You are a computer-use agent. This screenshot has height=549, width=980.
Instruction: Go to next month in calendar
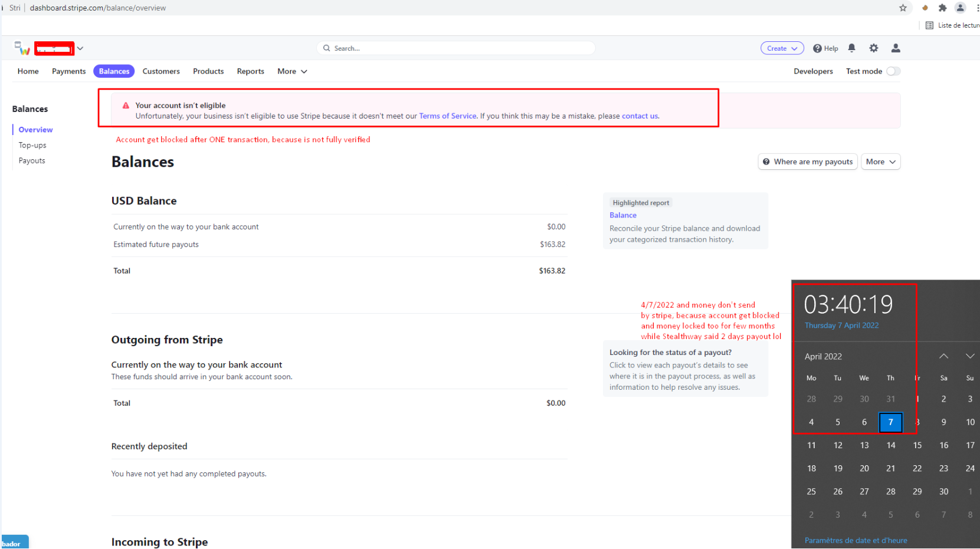[969, 356]
